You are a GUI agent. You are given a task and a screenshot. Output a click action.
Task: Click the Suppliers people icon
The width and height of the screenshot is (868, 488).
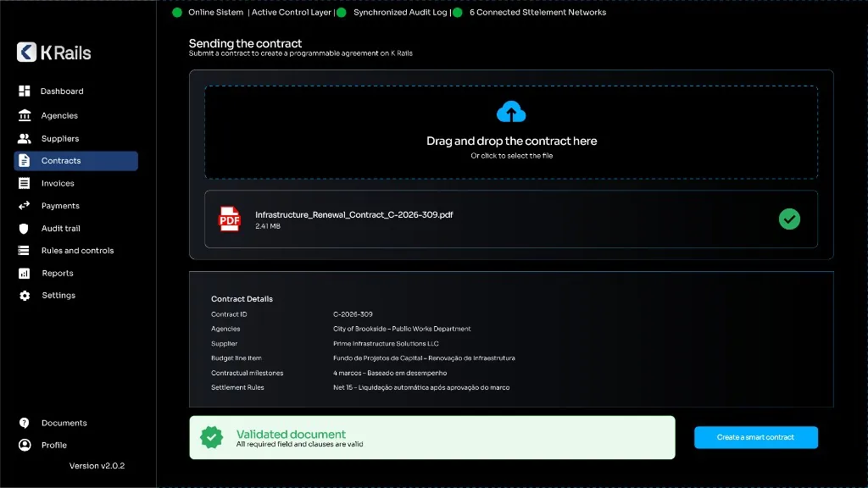25,138
